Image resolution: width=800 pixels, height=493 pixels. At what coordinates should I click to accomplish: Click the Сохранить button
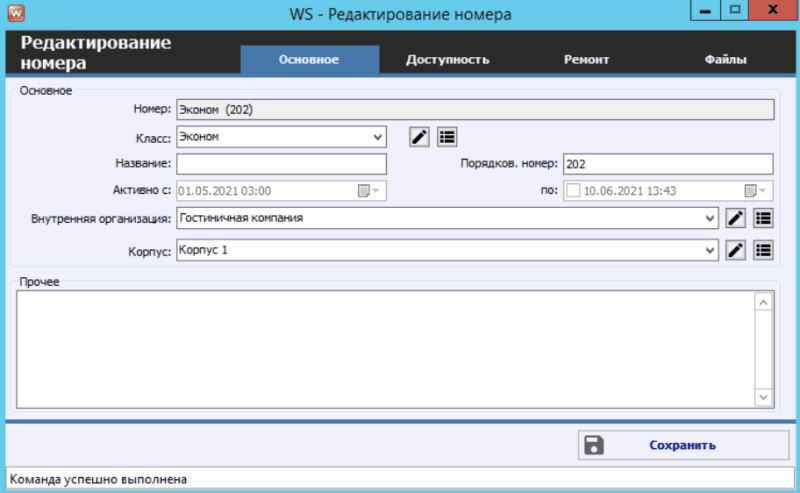coord(675,445)
